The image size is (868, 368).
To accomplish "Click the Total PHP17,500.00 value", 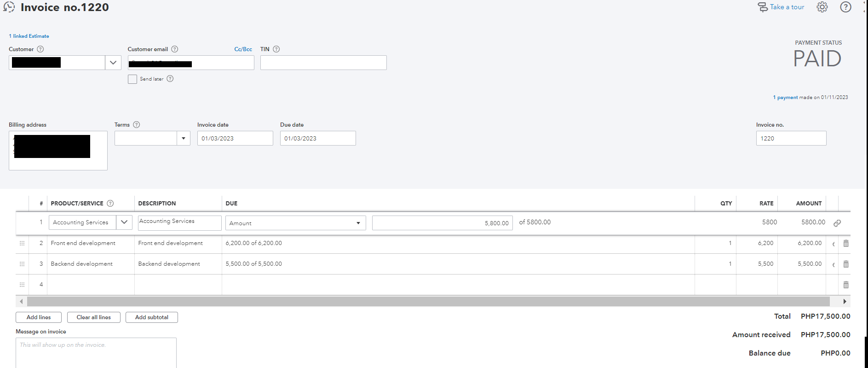I will point(825,316).
